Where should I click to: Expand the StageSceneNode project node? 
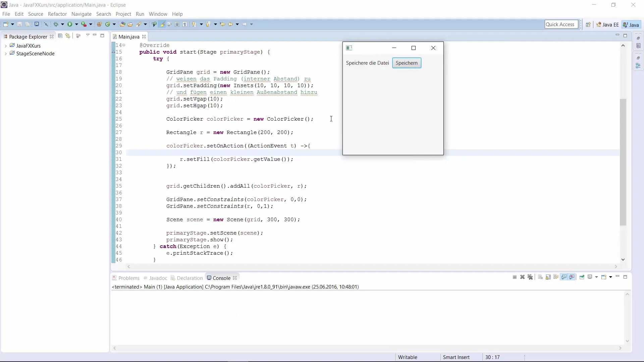(x=5, y=54)
